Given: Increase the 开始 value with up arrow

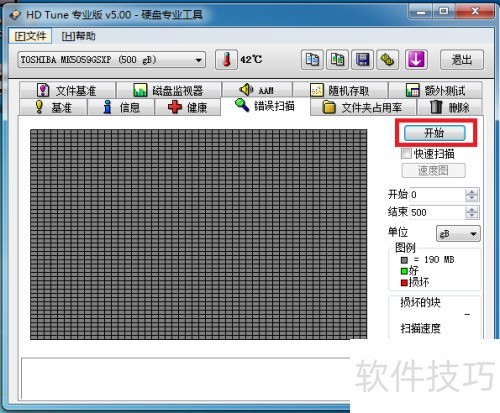Looking at the screenshot, I should click(x=471, y=191).
